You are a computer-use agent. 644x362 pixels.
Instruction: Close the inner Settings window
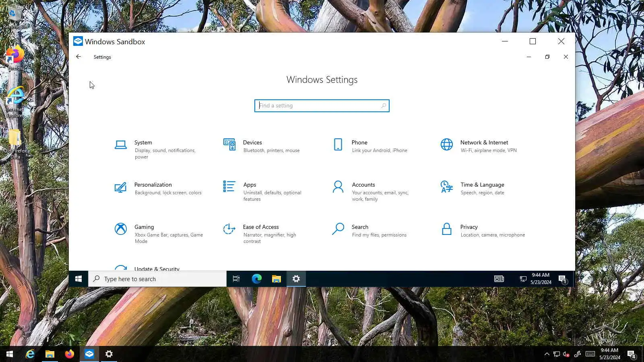(566, 57)
